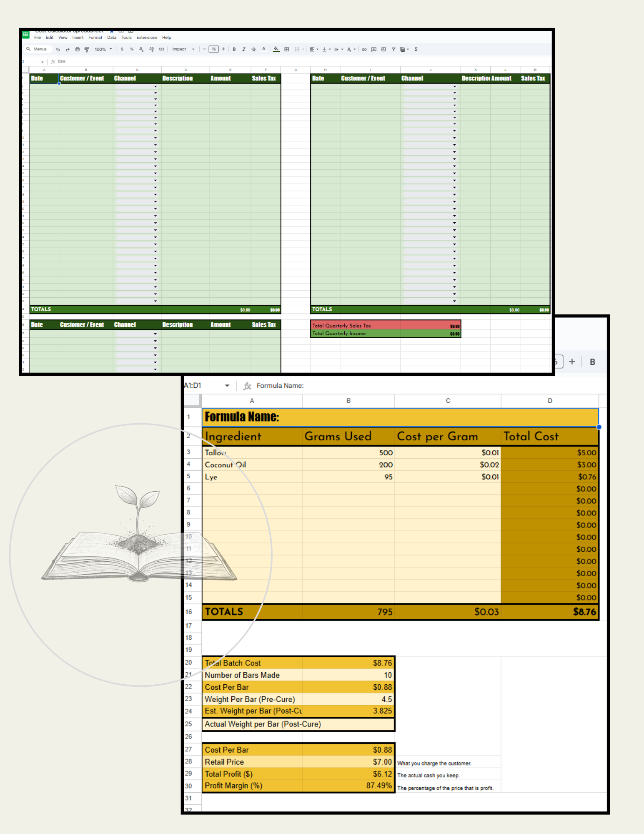Click the Actual Weight per Bar (Post-Cure) cell

[298, 724]
